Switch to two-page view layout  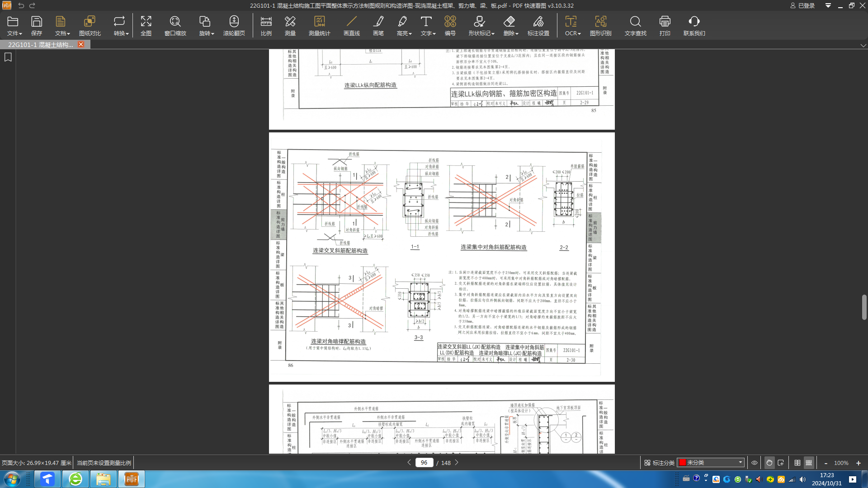coord(797,463)
